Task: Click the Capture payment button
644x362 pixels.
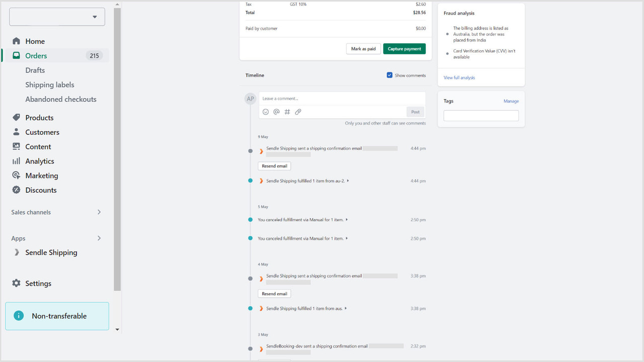Action: click(404, 49)
